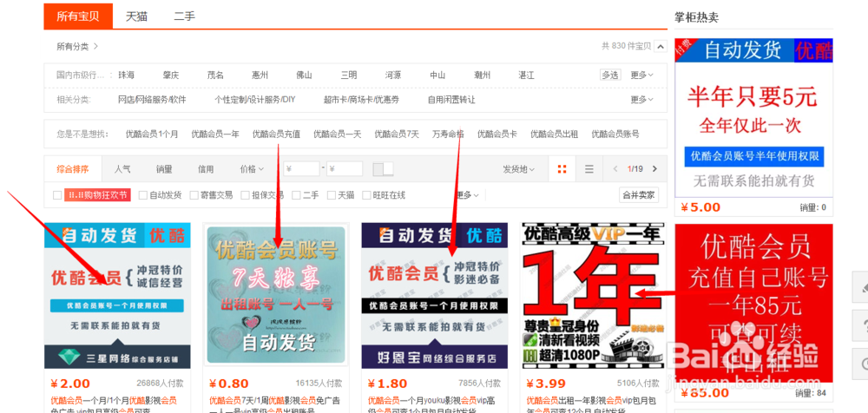The width and height of the screenshot is (868, 413).
Task: Click the maximum price input field
Action: click(x=345, y=169)
